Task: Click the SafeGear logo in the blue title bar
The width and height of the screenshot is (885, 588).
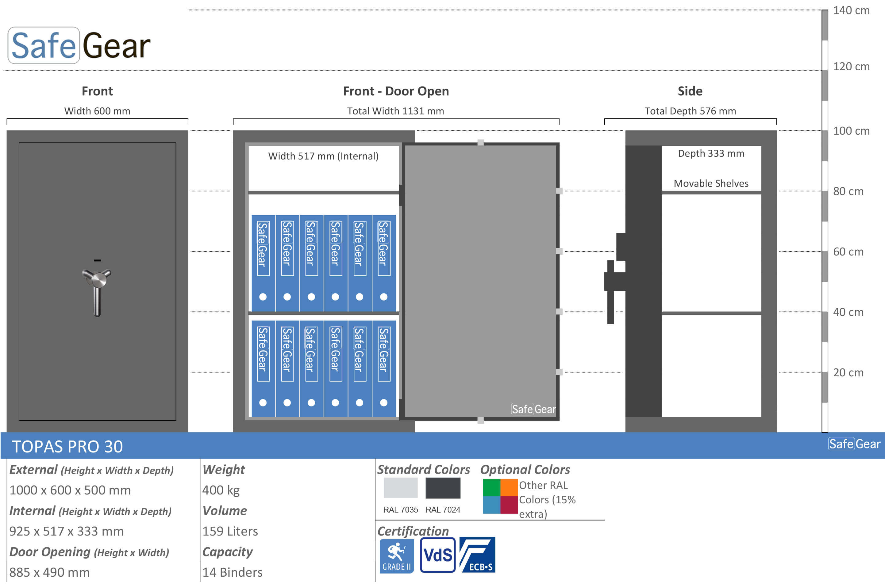Action: [x=854, y=444]
